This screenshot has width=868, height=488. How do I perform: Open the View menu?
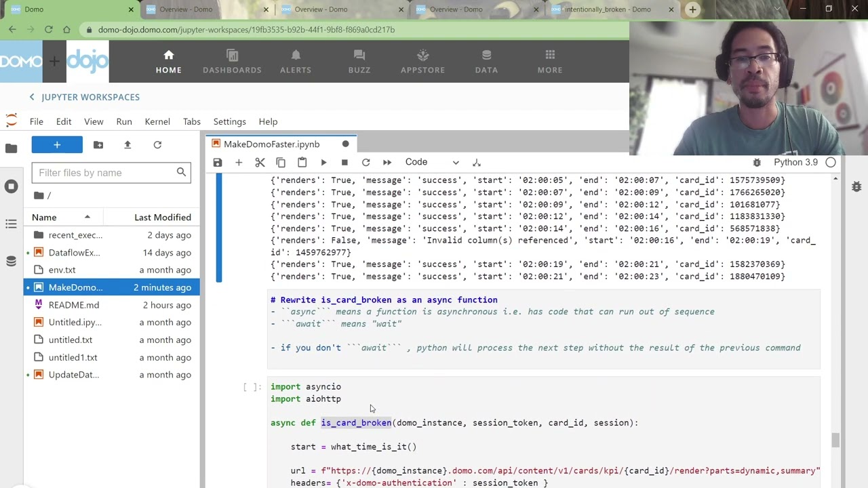94,121
